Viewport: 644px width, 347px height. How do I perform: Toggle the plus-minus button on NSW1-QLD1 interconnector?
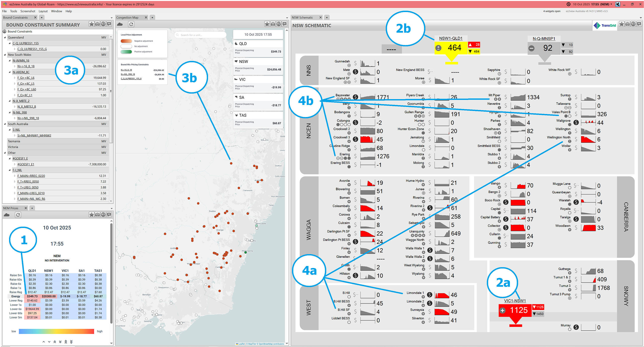[x=438, y=48]
